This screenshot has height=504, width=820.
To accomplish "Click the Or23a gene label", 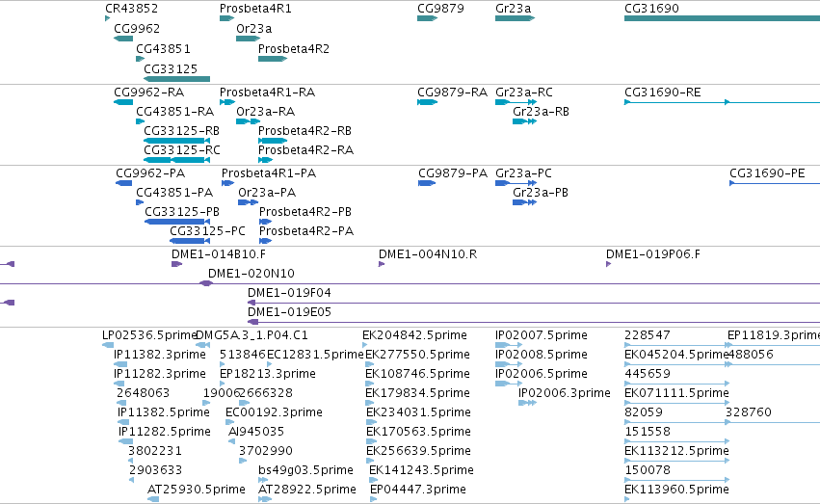I will tap(254, 29).
